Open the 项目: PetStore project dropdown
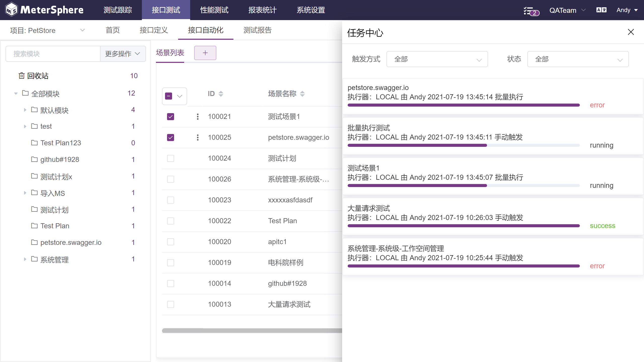This screenshot has width=644, height=362. [x=47, y=30]
